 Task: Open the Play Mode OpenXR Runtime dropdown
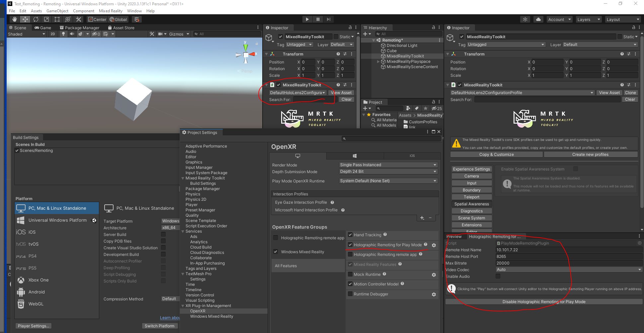(x=388, y=181)
